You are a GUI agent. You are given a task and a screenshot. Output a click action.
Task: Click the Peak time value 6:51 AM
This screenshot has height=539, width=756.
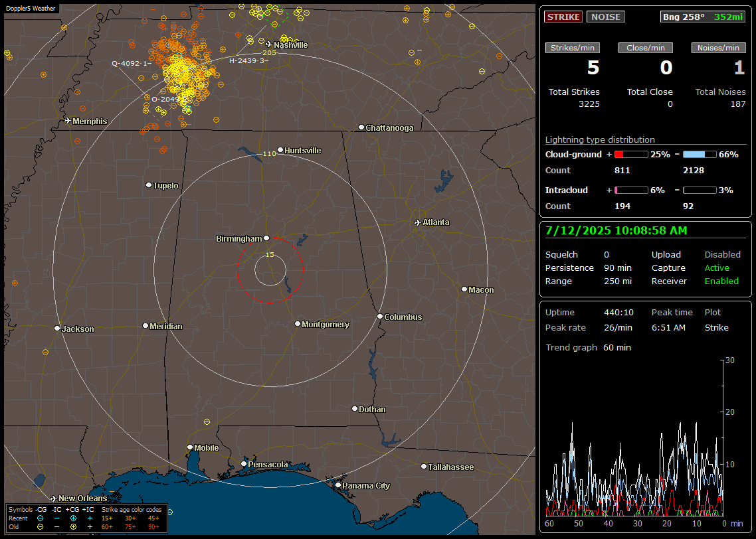click(668, 327)
